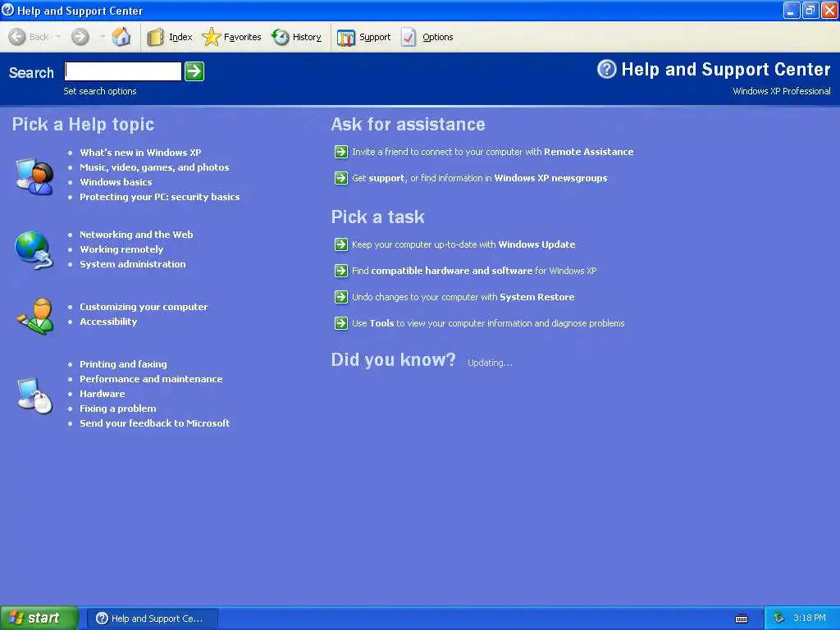Open the System Restore task link
Screen dimensions: 840x630
pyautogui.click(x=463, y=297)
